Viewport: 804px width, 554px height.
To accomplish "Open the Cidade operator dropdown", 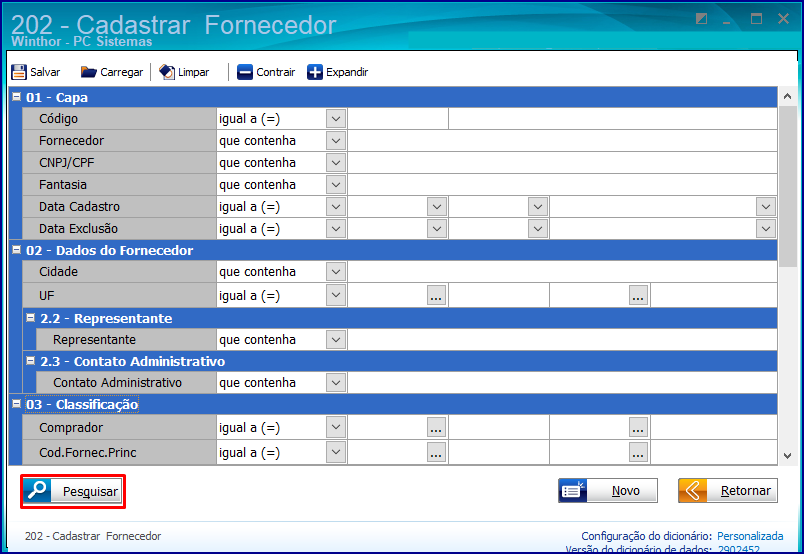I will pos(336,272).
